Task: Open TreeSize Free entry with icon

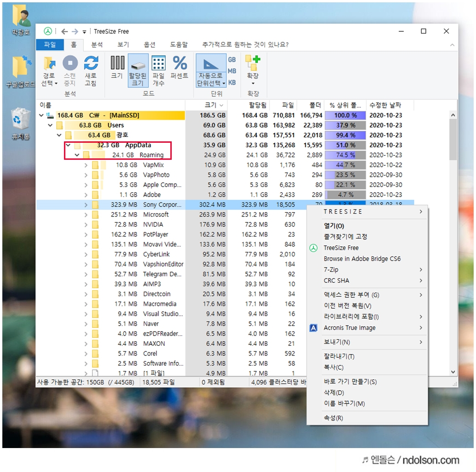Action: 367,248
